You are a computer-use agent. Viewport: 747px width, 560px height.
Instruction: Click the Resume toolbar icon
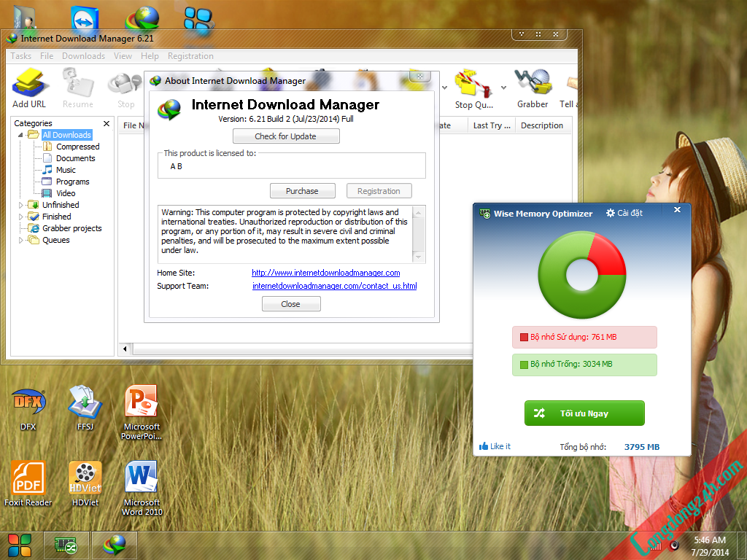(x=77, y=88)
